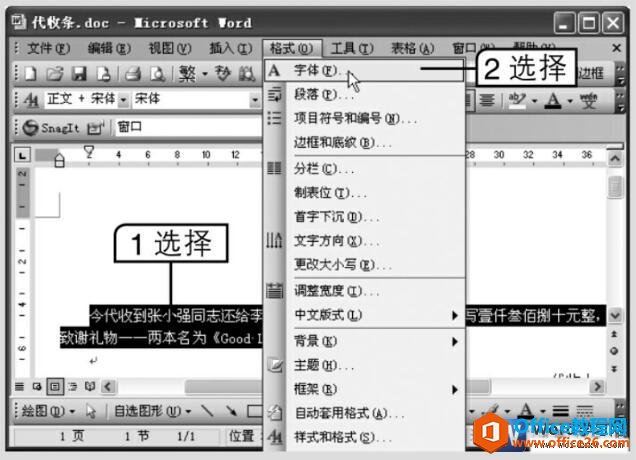Screen dimensions: 636x460
Task: Switch to Web Layout view icon
Action: [x=37, y=386]
